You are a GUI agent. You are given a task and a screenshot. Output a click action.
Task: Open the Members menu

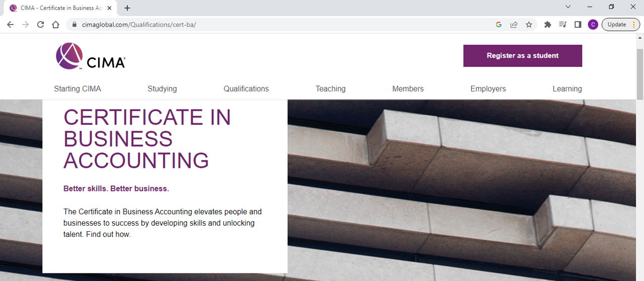coord(408,89)
